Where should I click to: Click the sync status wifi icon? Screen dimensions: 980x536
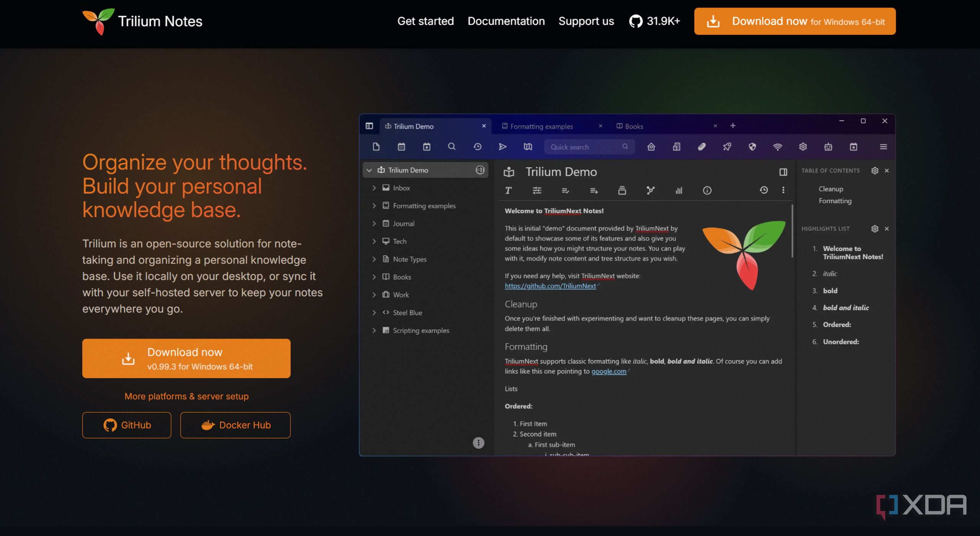pos(777,147)
